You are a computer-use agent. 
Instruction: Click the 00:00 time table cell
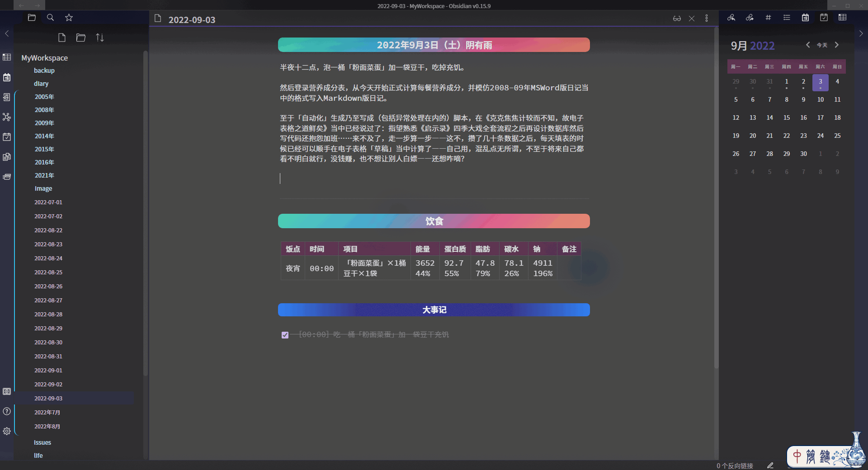point(321,268)
